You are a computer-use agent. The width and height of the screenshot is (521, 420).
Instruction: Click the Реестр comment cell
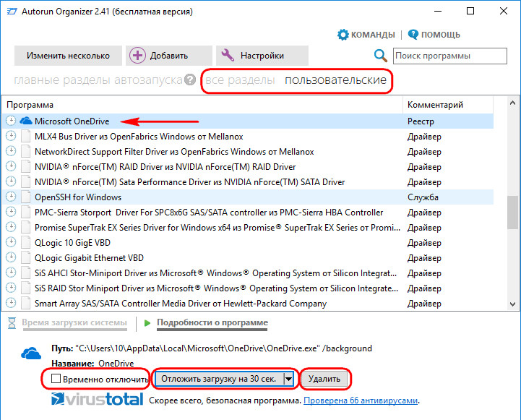point(421,121)
